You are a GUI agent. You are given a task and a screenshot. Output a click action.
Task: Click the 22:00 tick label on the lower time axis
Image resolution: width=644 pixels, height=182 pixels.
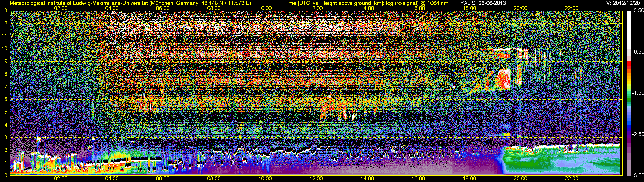coord(571,179)
